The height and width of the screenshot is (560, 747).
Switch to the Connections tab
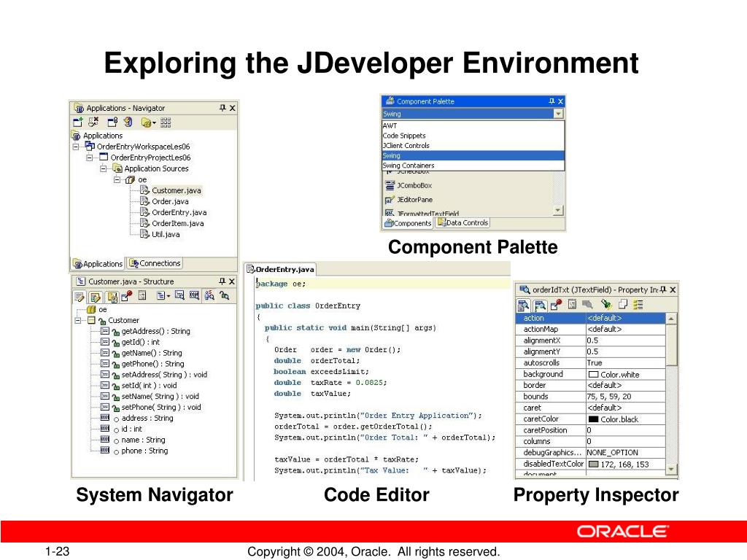pos(155,263)
